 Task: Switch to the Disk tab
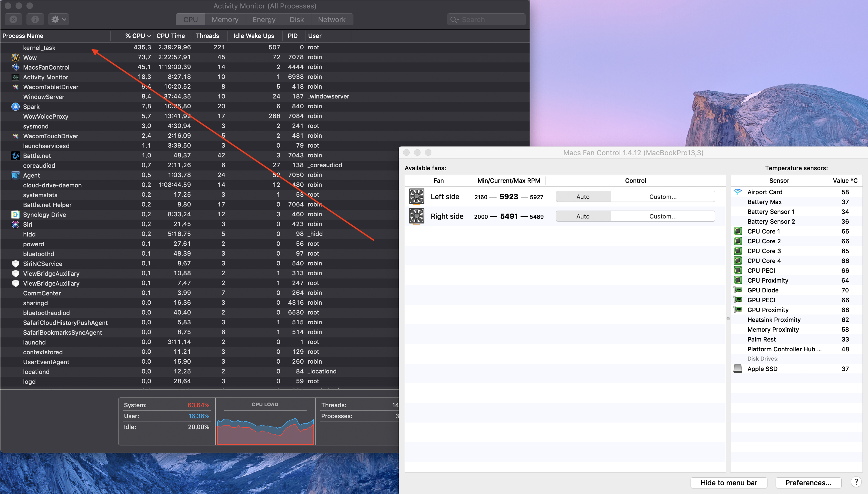point(297,20)
